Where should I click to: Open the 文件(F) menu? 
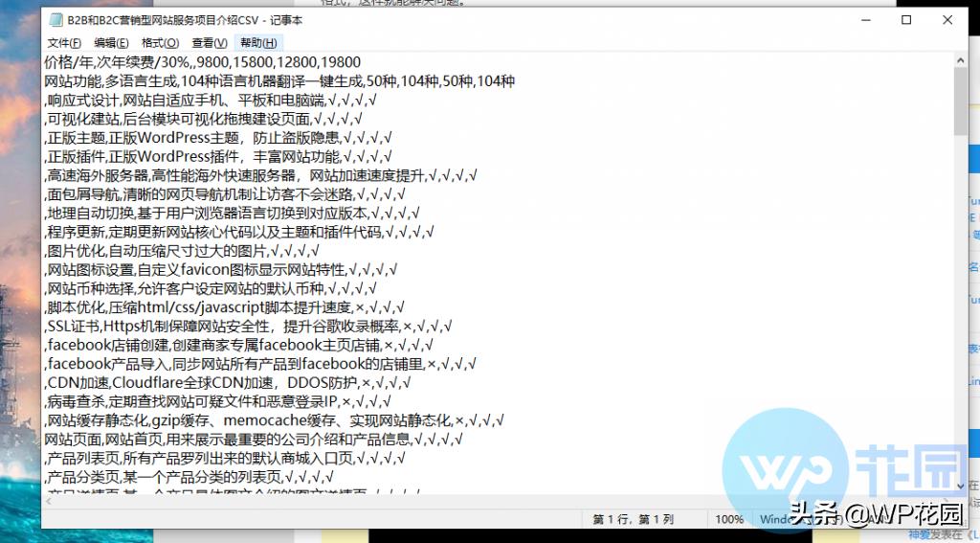click(64, 42)
